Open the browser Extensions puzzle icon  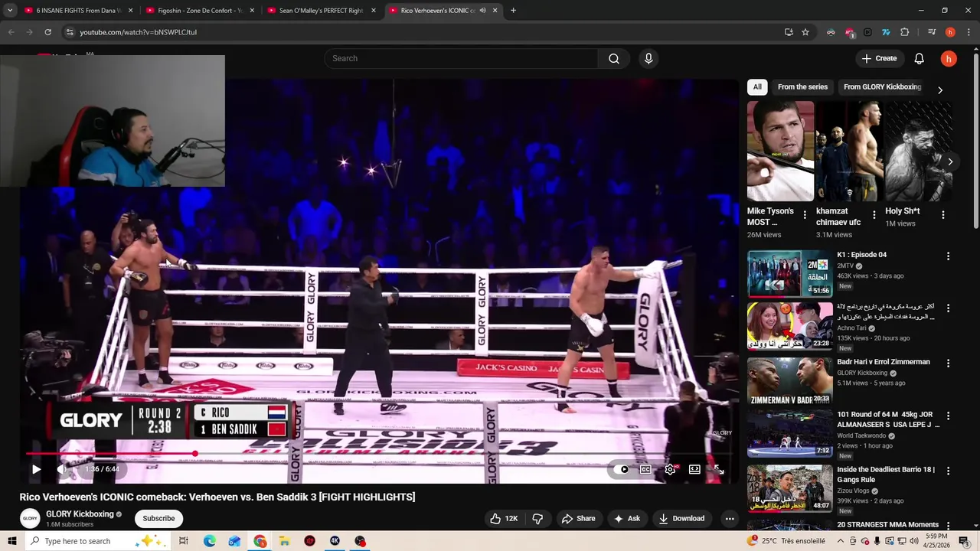point(905,32)
